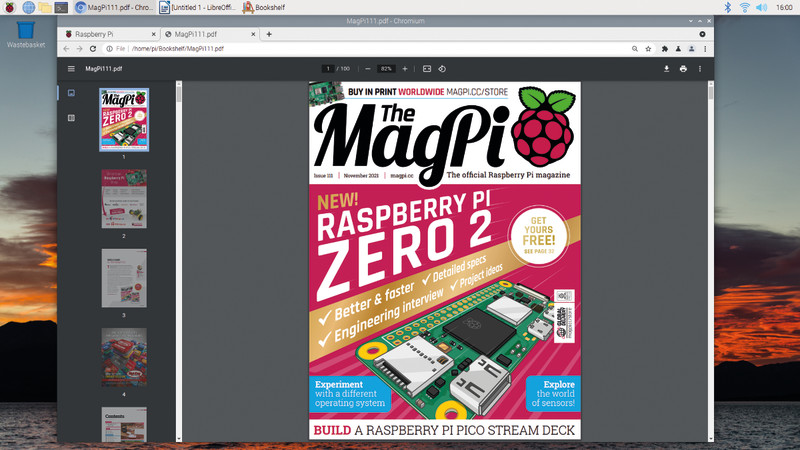
Task: Launch the web browser globe icon
Action: pyautogui.click(x=29, y=7)
